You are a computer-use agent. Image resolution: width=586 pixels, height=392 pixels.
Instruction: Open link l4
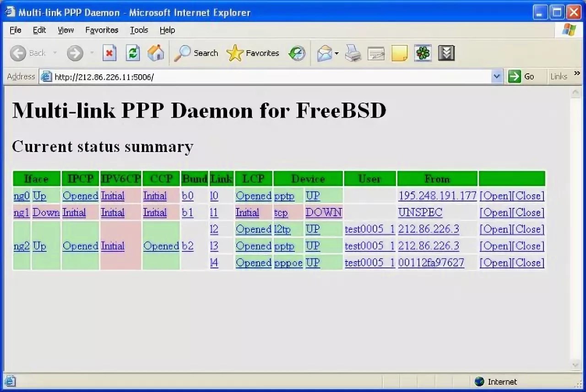tap(214, 263)
